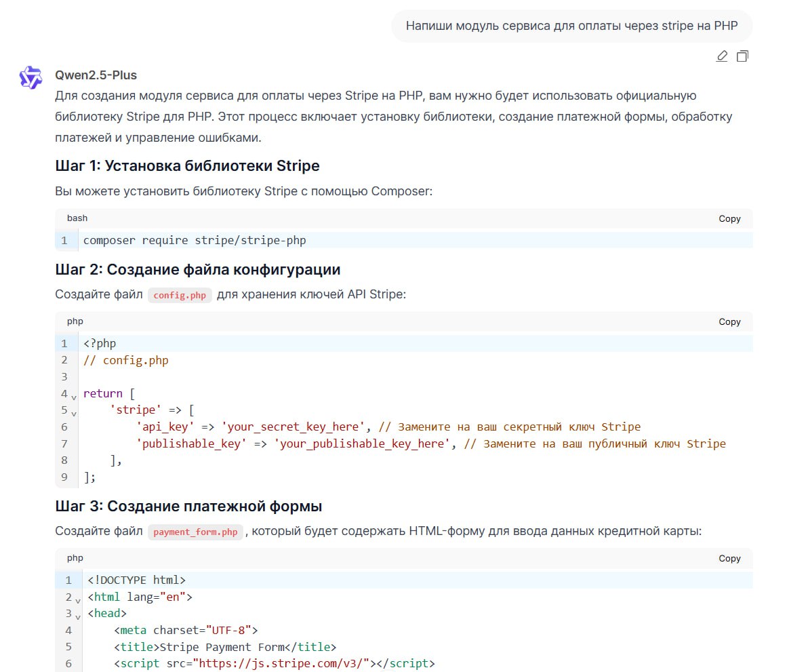
Task: Click the config.php inline code tag
Action: (x=180, y=296)
